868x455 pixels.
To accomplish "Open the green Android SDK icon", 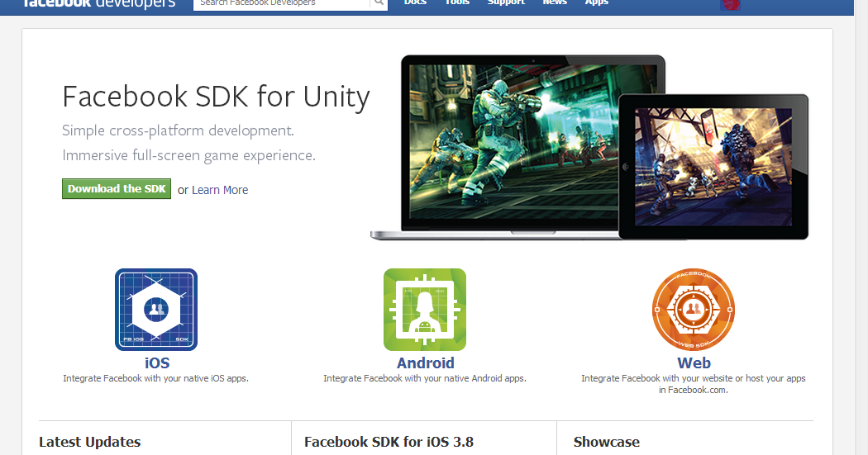I will click(425, 310).
